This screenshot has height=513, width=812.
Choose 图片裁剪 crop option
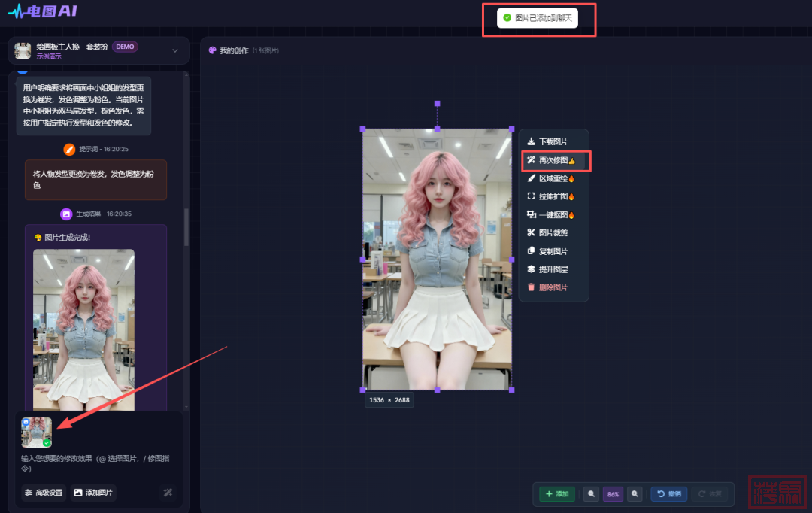click(x=553, y=232)
